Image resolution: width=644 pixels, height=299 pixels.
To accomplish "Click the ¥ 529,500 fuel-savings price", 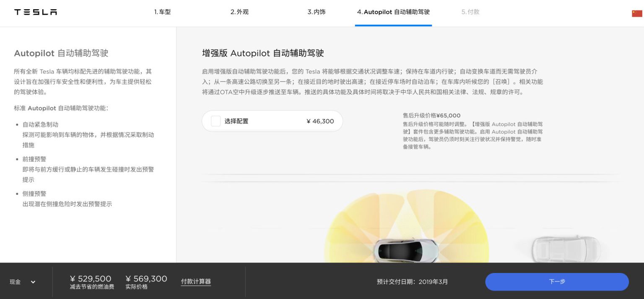I will (91, 279).
